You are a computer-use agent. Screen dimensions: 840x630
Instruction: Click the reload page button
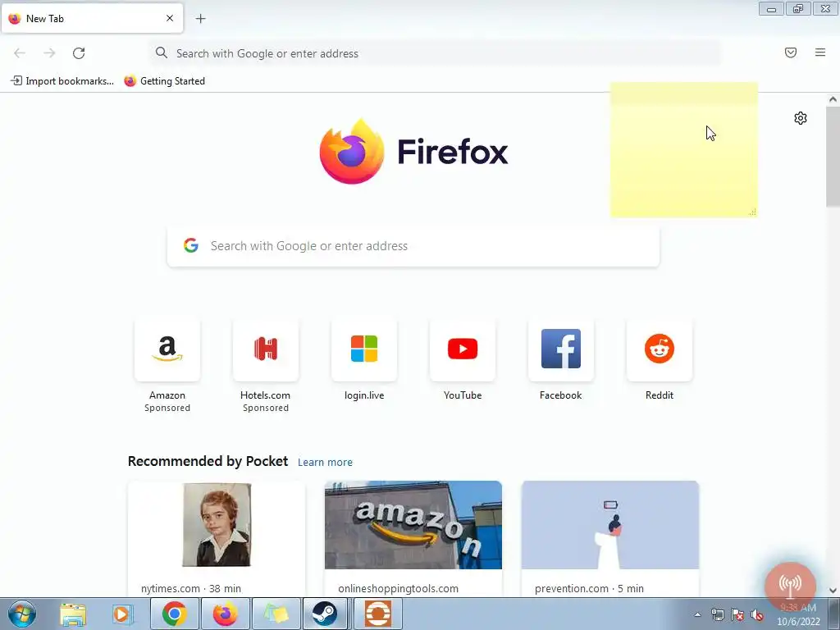click(x=79, y=53)
